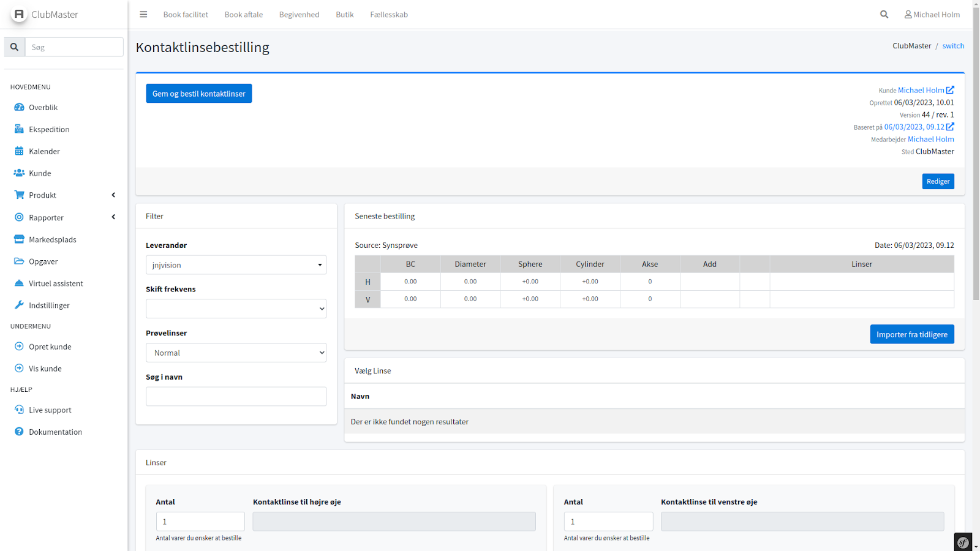Open Live support help entry
Screen dimensions: 980x551
50,410
